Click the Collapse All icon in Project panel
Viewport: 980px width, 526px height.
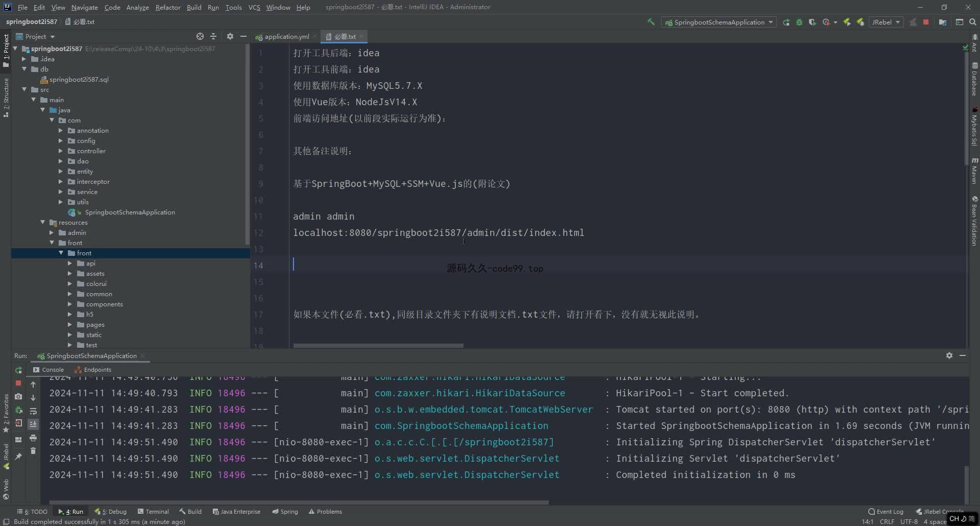click(x=213, y=36)
